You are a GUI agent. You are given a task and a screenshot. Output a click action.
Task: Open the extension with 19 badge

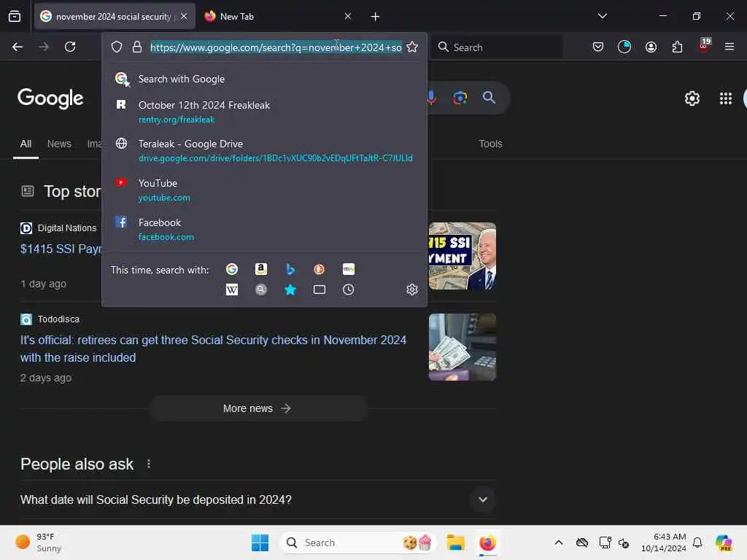pyautogui.click(x=704, y=46)
